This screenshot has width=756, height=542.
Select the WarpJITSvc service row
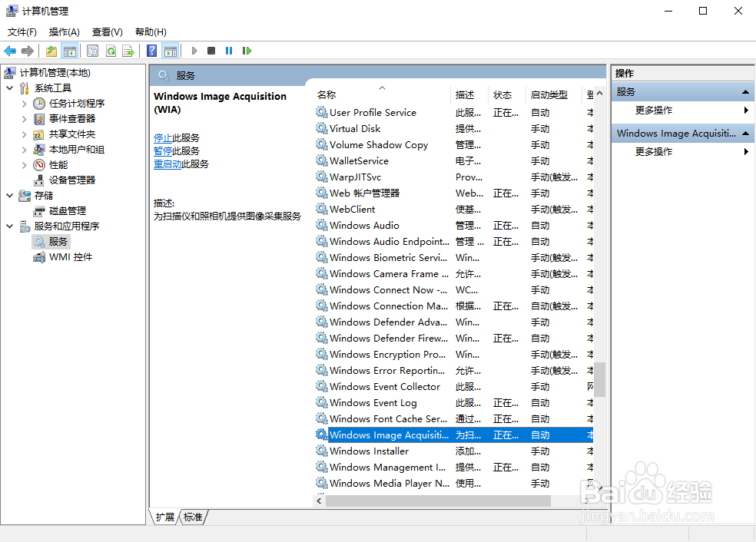[x=453, y=177]
